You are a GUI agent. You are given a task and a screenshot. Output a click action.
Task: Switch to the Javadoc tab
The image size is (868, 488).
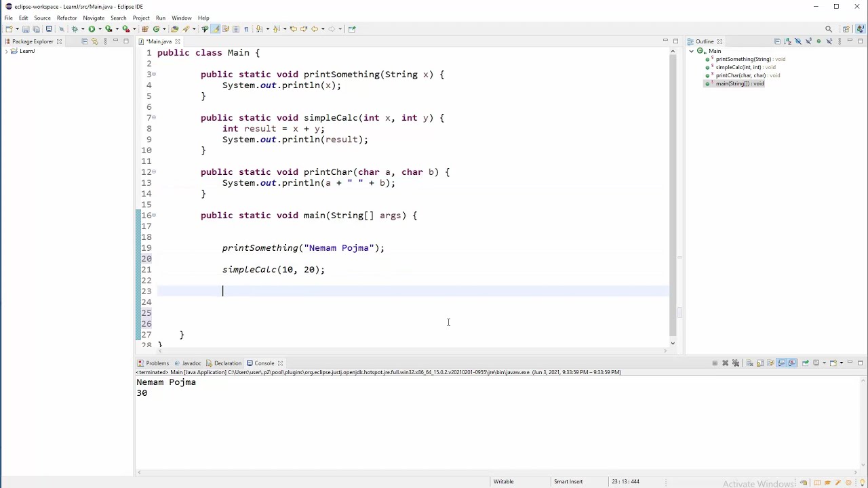188,363
